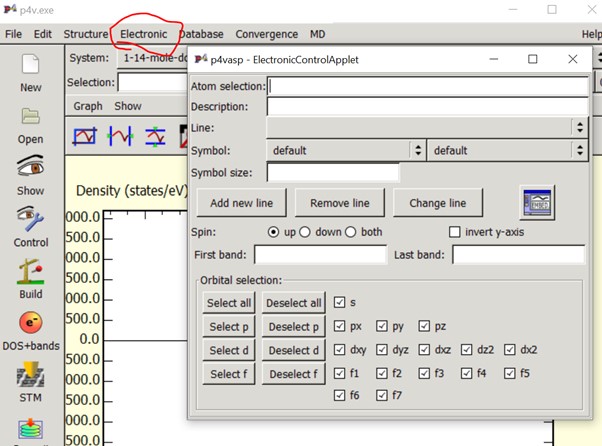Open the File menu
Image resolution: width=602 pixels, height=446 pixels.
pyautogui.click(x=13, y=34)
